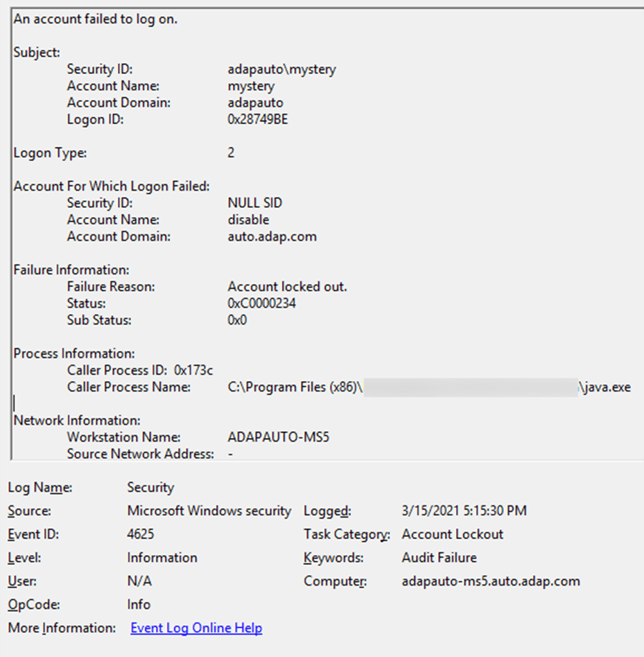Click the Event Log Online Help link
Screen dimensions: 644x657
(196, 628)
